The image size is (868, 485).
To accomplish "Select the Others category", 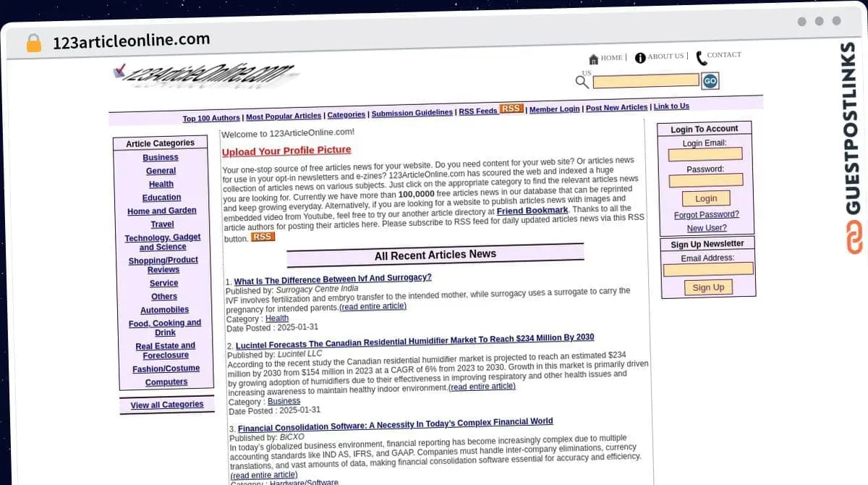I will point(164,297).
